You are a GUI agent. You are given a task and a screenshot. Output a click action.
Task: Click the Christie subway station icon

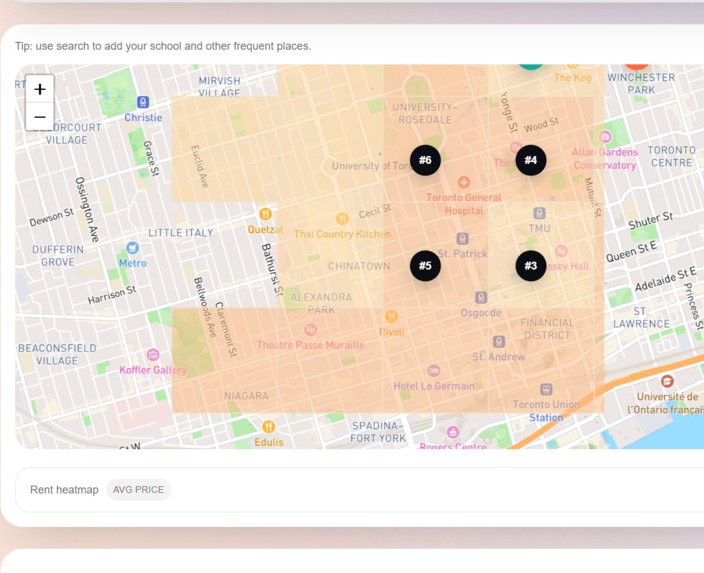(x=143, y=102)
